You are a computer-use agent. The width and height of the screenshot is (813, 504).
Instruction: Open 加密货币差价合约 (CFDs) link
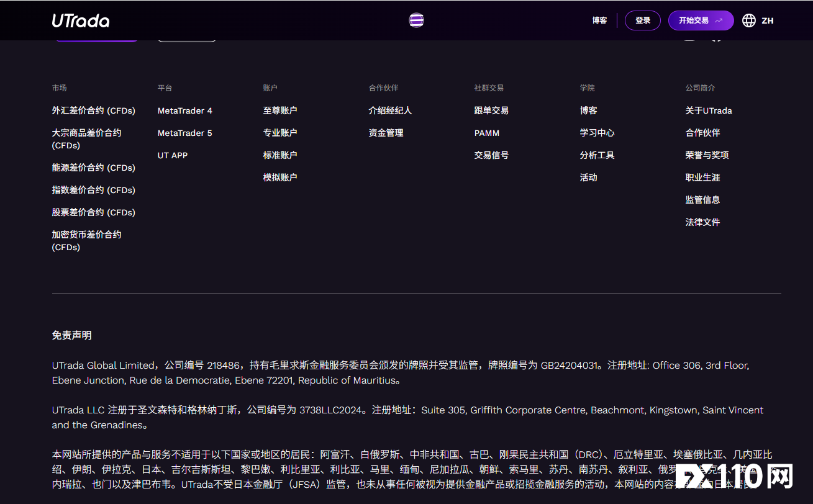coord(87,241)
